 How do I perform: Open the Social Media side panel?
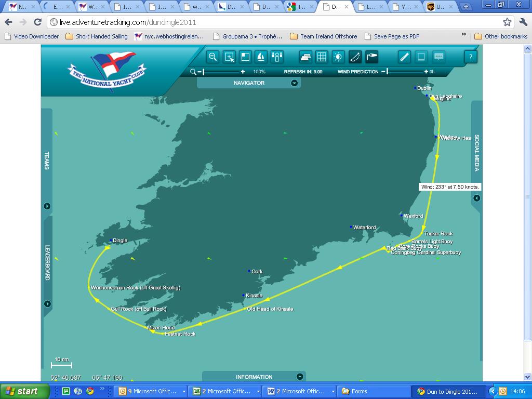click(476, 198)
